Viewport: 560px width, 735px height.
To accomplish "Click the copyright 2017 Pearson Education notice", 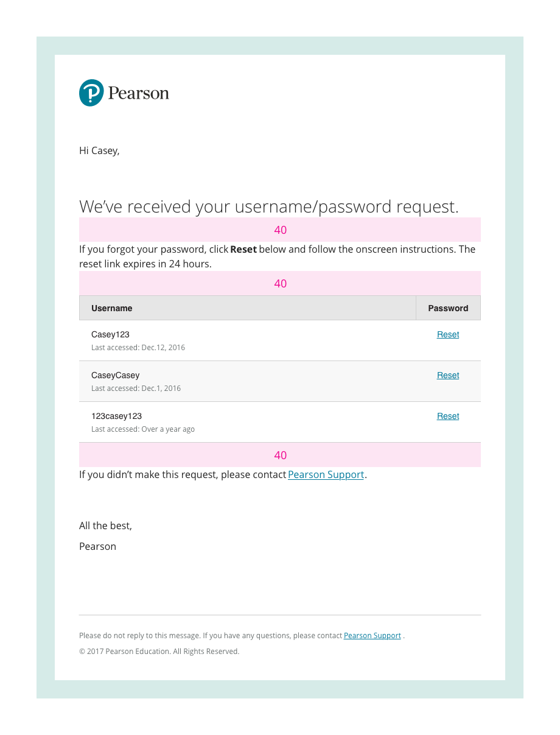I will 159,651.
